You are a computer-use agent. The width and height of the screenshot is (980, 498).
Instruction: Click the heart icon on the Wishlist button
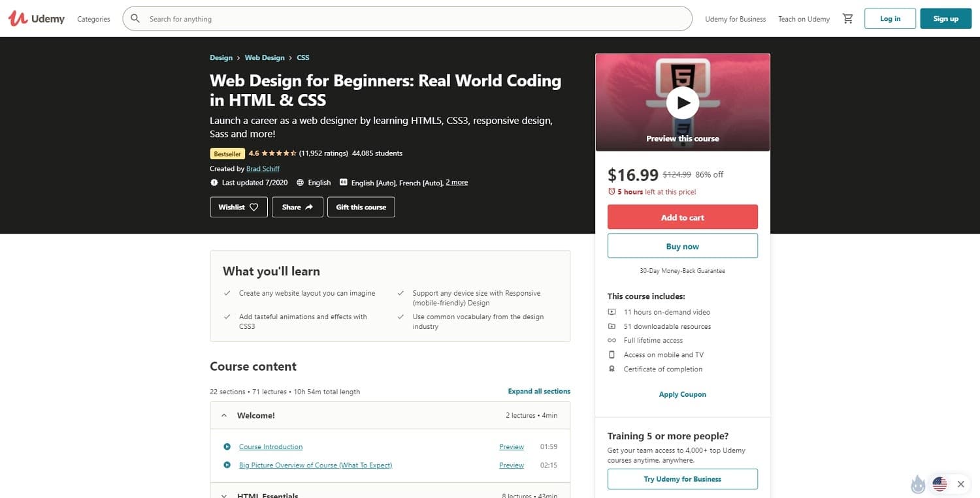tap(254, 207)
